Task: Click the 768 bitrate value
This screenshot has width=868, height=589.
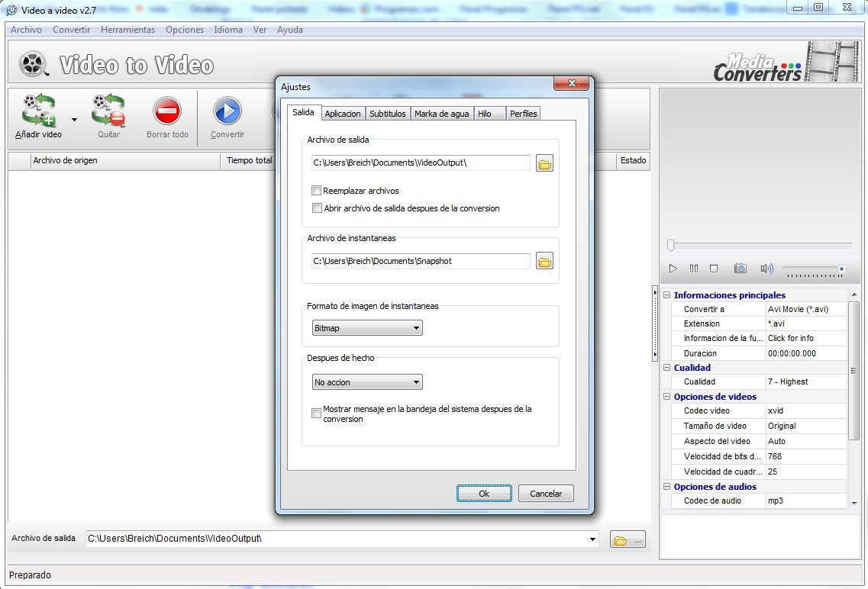Action: click(x=806, y=456)
